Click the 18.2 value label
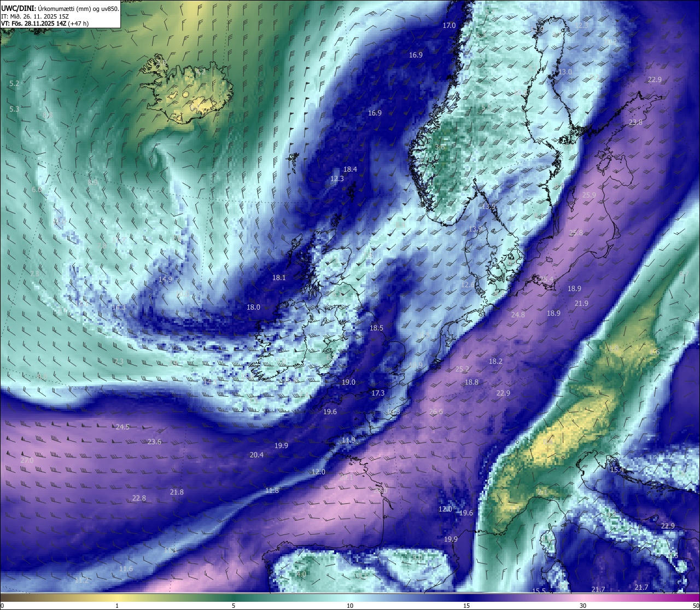Viewport: 700px width, 610px height. coord(495,361)
